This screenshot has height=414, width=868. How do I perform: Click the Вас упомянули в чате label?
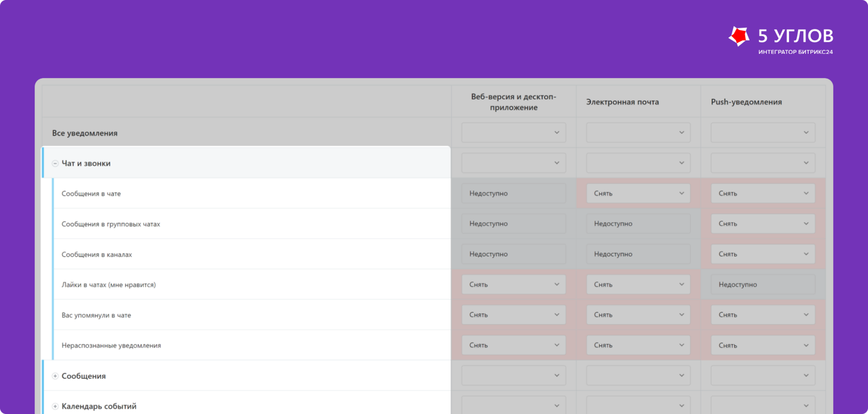coord(96,315)
